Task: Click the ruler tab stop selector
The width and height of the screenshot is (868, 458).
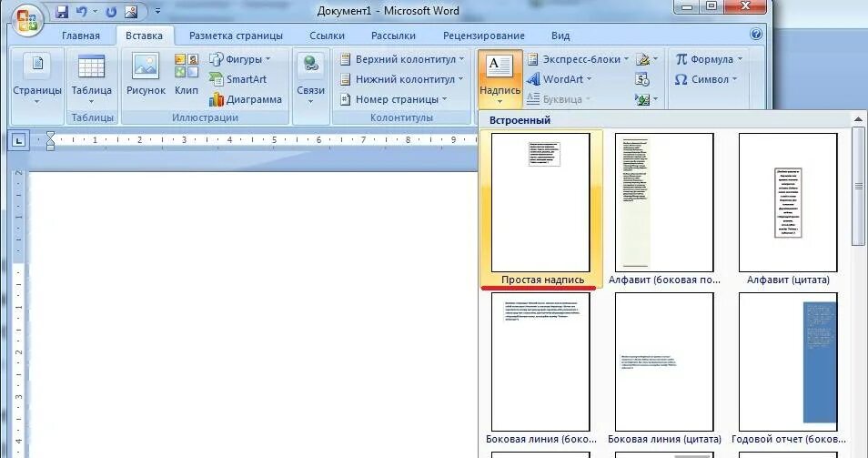Action: click(x=19, y=140)
